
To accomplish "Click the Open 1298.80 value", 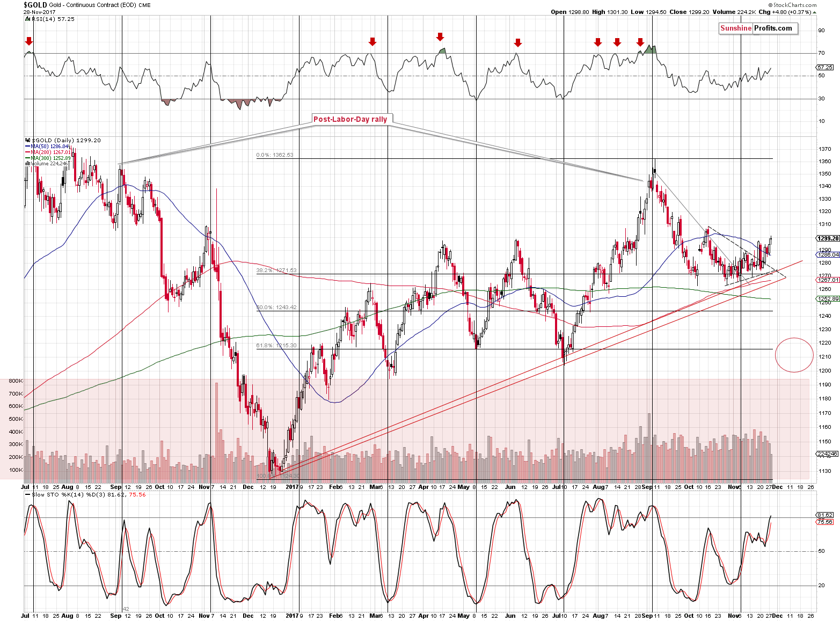I will (x=570, y=12).
